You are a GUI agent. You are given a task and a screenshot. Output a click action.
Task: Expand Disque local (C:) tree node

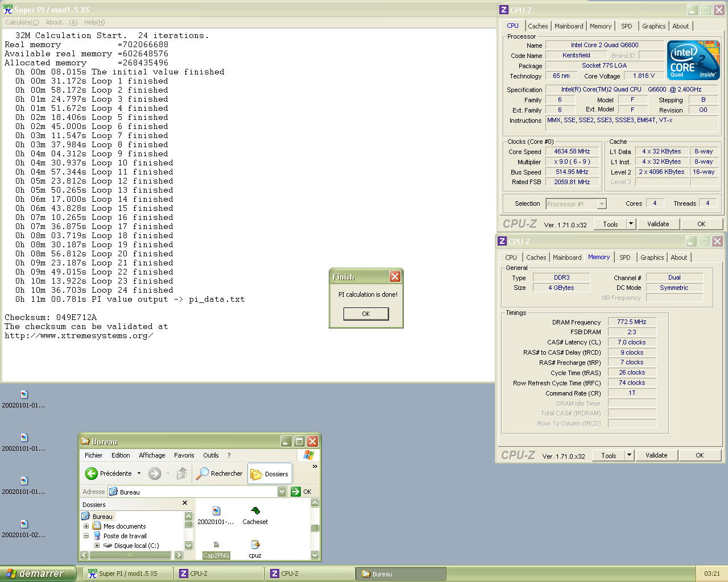97,545
